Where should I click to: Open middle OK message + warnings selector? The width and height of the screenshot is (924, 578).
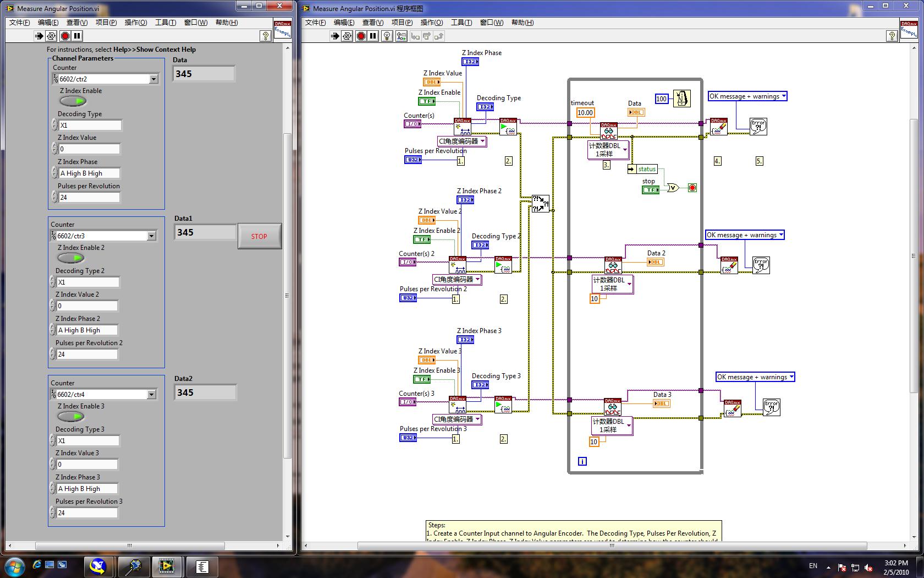pos(745,235)
